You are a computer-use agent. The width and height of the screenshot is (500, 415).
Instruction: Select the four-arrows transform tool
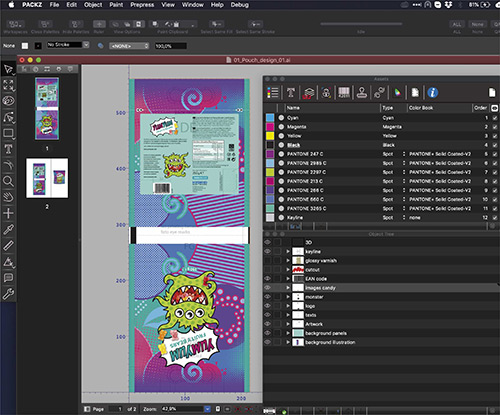click(x=8, y=85)
